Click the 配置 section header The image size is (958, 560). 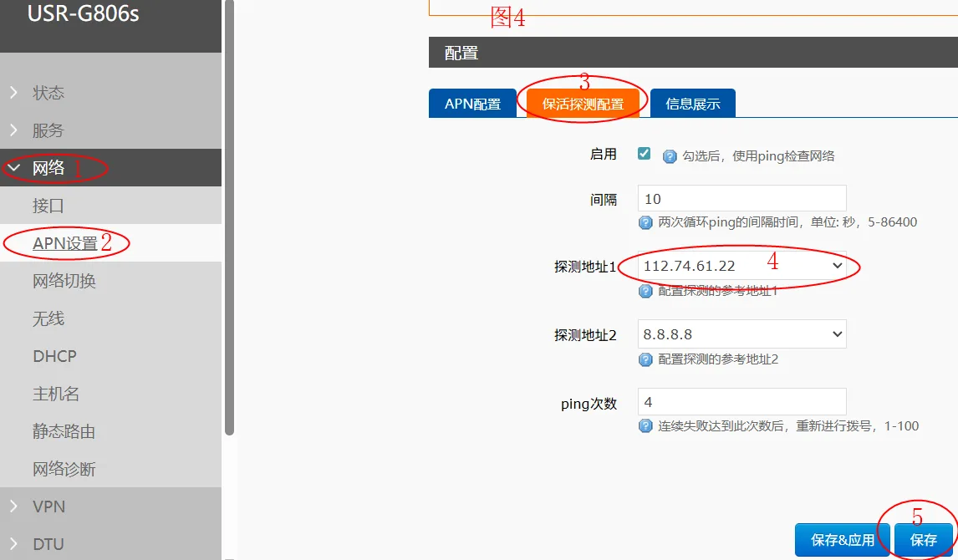coord(694,53)
